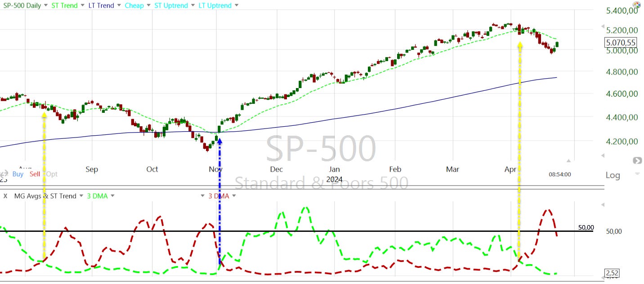644x284 pixels.
Task: Click the 4.400,00 price axis label
Action: (622, 117)
